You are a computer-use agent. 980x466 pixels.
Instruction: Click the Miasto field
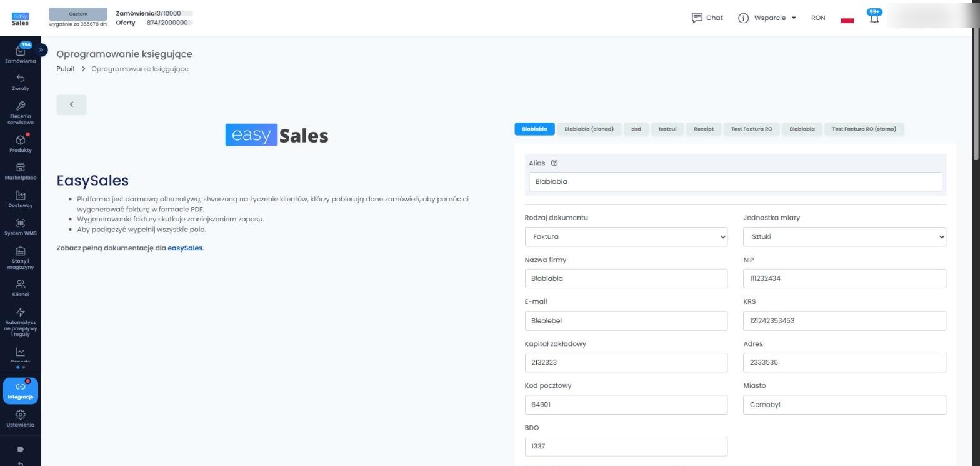(x=844, y=404)
